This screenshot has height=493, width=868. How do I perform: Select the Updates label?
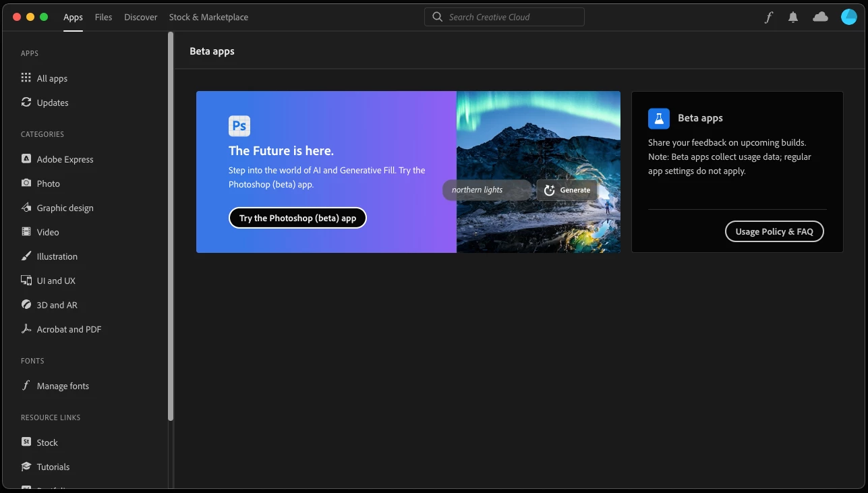pyautogui.click(x=53, y=103)
